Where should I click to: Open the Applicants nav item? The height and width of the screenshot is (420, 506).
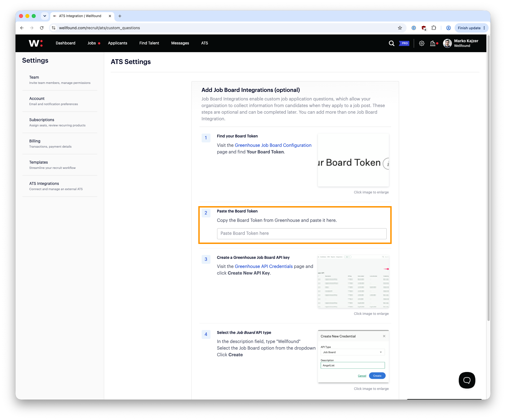[x=118, y=43]
